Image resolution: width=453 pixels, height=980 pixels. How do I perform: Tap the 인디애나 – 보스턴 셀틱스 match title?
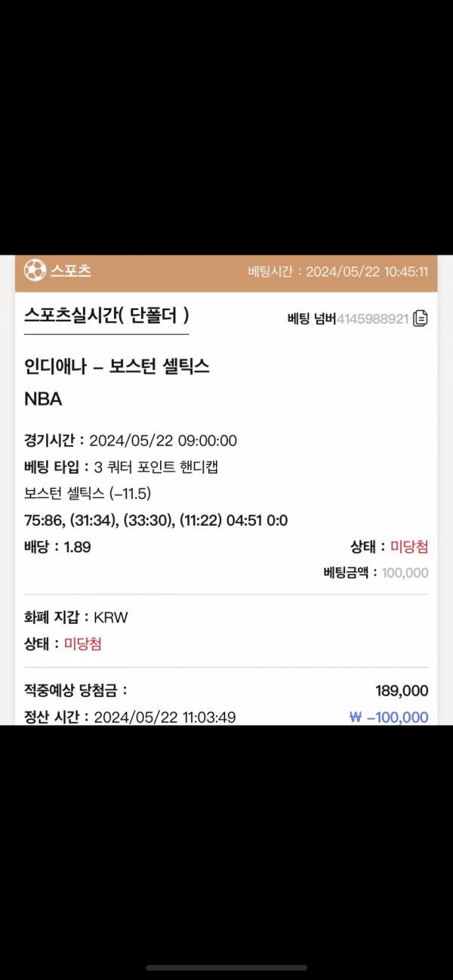(117, 367)
